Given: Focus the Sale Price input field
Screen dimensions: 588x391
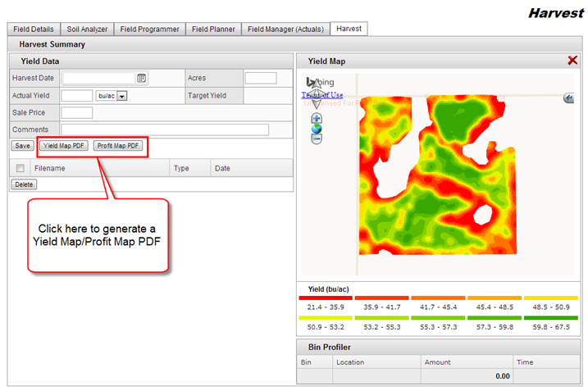Looking at the screenshot, I should [x=77, y=112].
